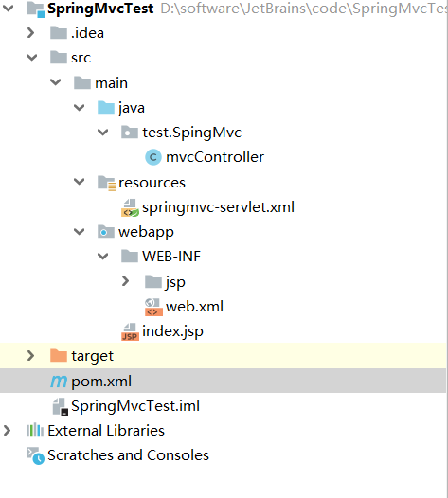Click the External Libraries bar-chart icon
The image size is (448, 498).
tap(35, 431)
